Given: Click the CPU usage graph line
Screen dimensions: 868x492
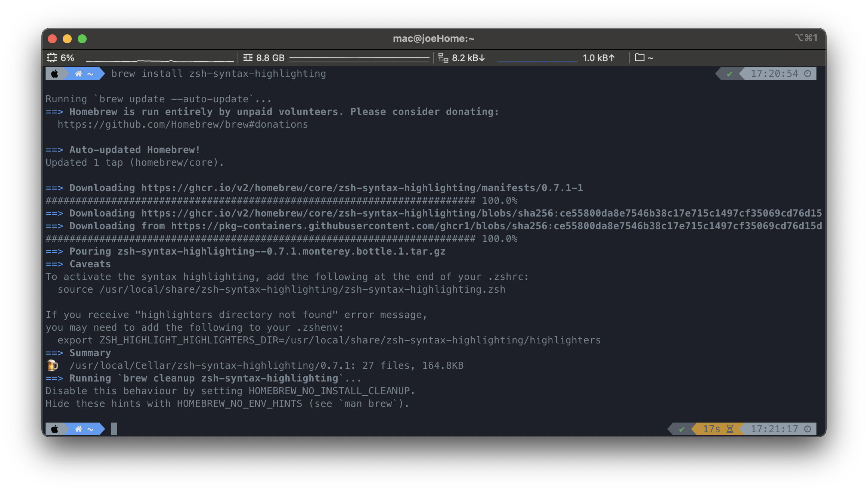Looking at the screenshot, I should tap(159, 60).
